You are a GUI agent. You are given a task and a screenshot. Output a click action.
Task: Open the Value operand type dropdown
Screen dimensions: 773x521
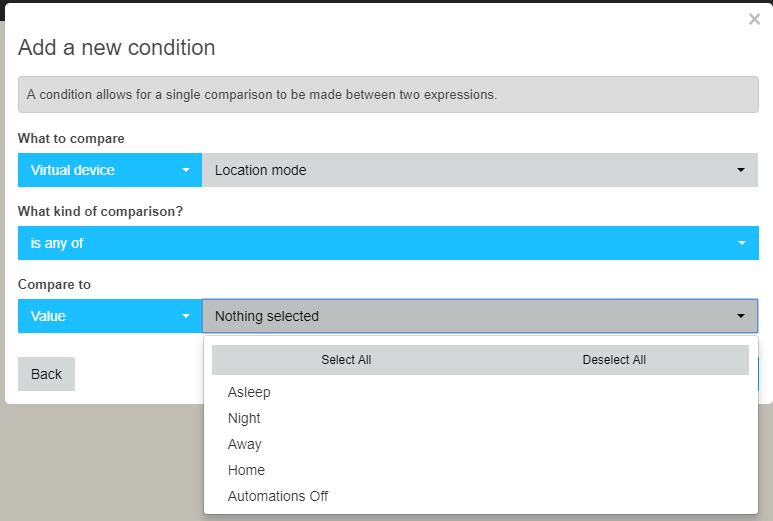(x=110, y=316)
